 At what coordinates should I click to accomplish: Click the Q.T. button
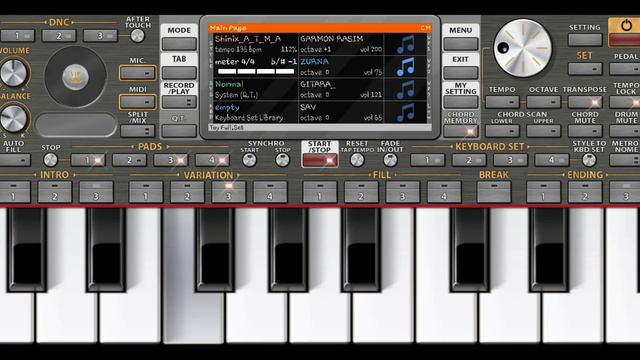pos(179,131)
